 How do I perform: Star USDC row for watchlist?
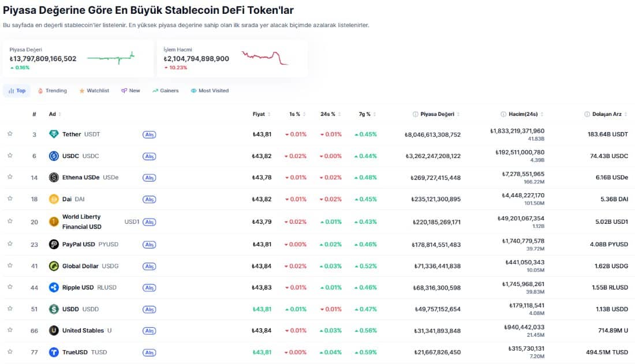click(10, 156)
